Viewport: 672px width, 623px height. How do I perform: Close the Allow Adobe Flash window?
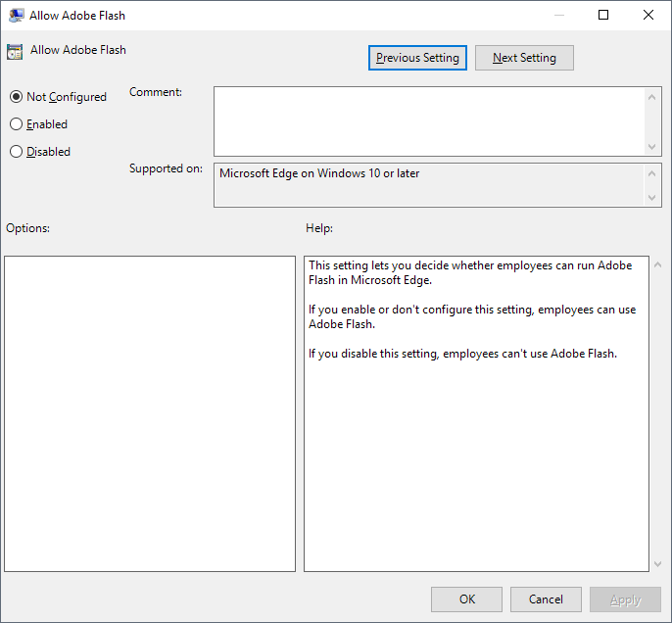[x=648, y=15]
